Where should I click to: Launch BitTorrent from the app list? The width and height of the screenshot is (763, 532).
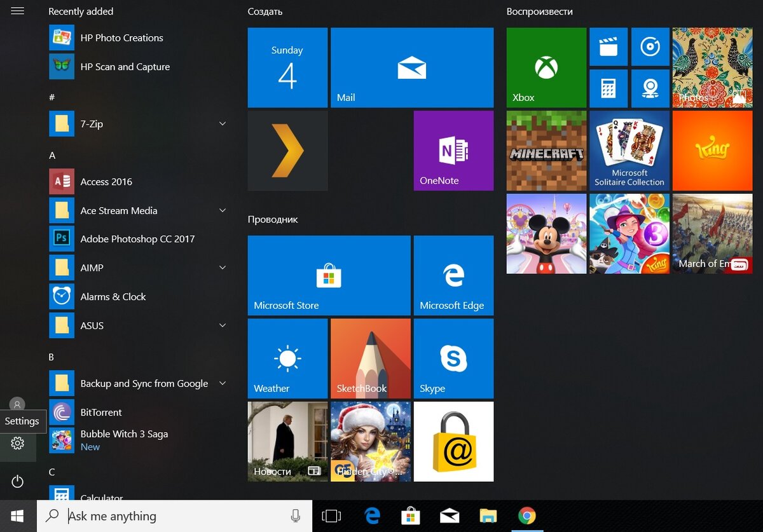point(139,412)
